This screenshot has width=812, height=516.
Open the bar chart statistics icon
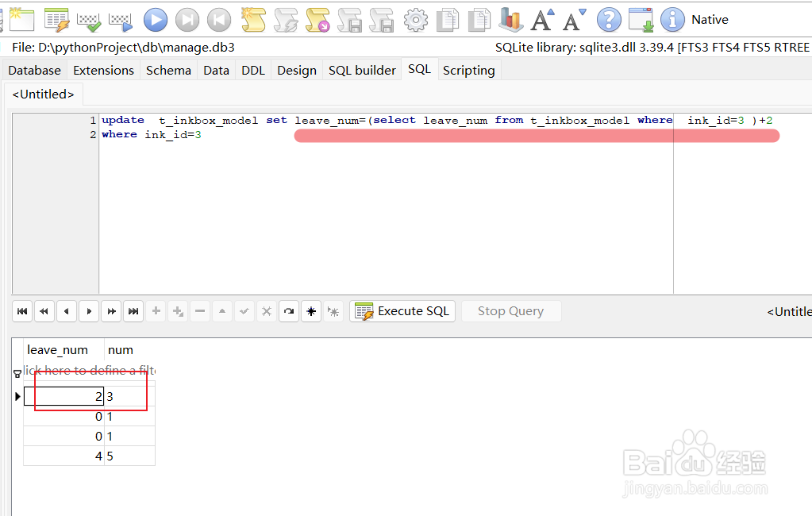(x=510, y=19)
